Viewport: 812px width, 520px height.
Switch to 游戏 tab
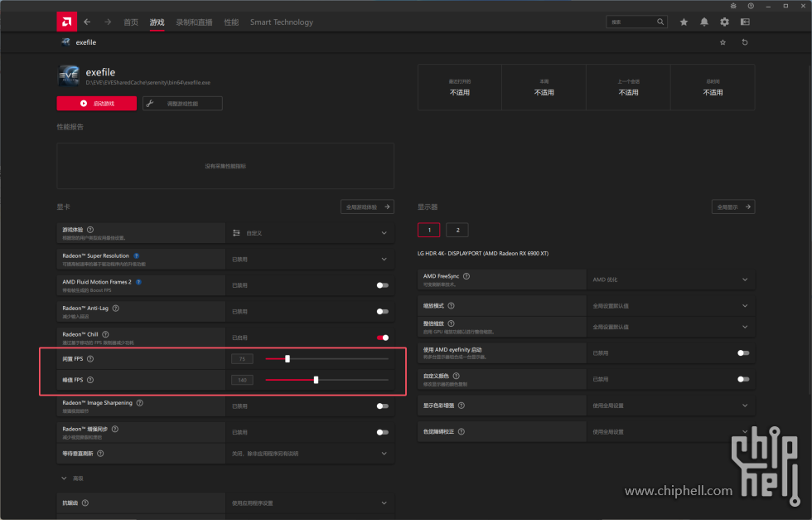tap(157, 22)
